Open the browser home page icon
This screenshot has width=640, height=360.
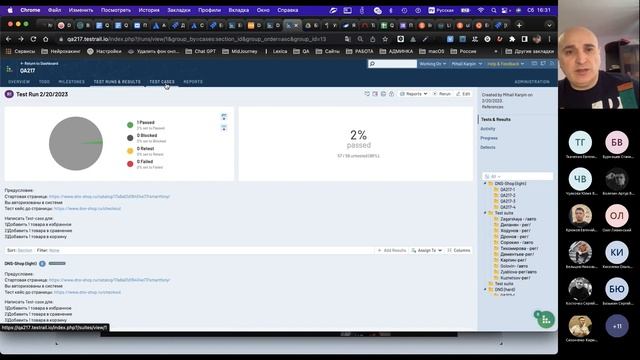click(x=46, y=39)
